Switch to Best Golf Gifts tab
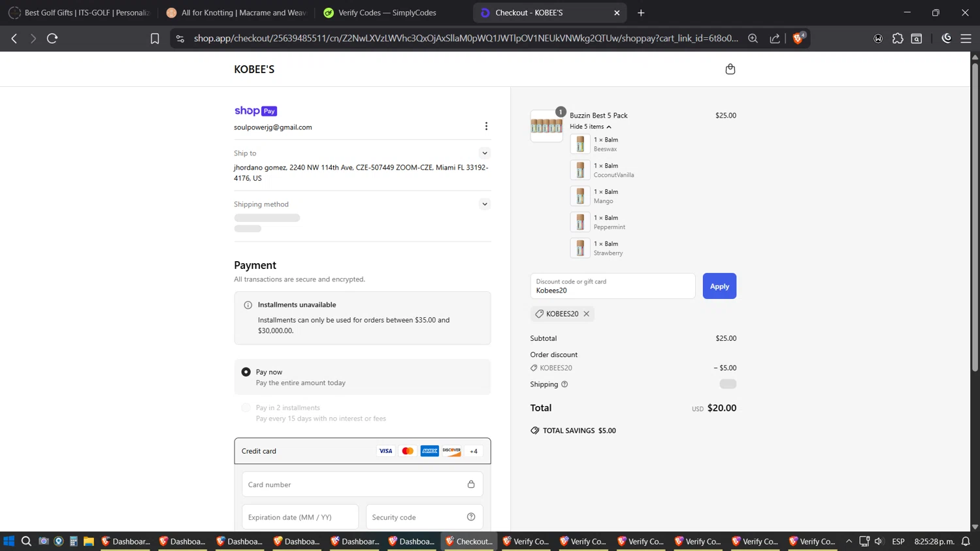980x551 pixels. pyautogui.click(x=79, y=12)
